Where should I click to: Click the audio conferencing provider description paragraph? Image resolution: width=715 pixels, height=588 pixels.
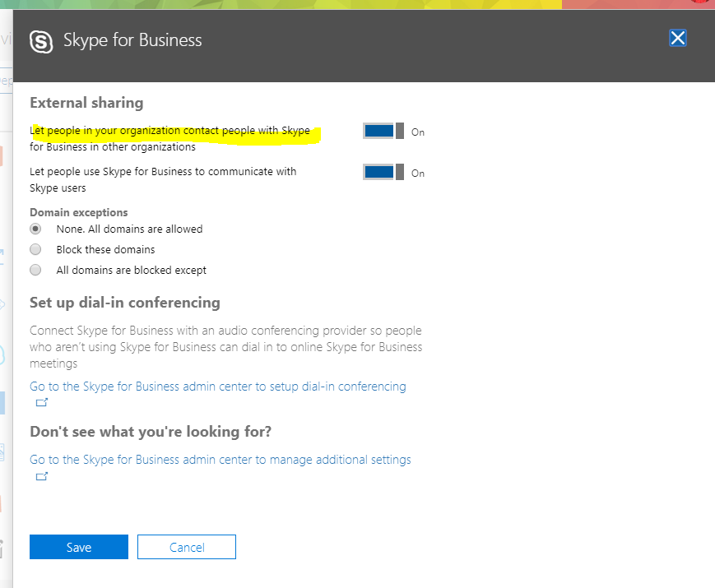coord(225,347)
